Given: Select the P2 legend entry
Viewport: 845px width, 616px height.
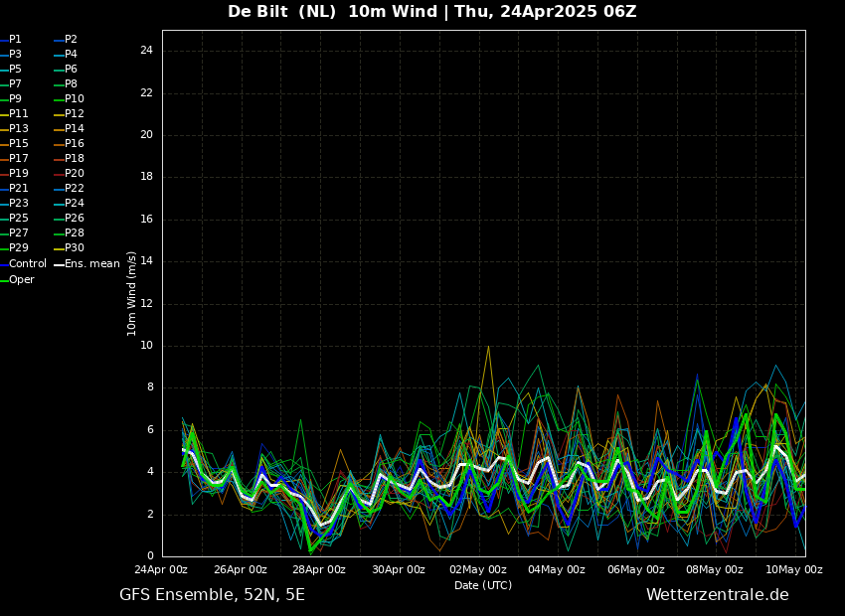Looking at the screenshot, I should (71, 40).
